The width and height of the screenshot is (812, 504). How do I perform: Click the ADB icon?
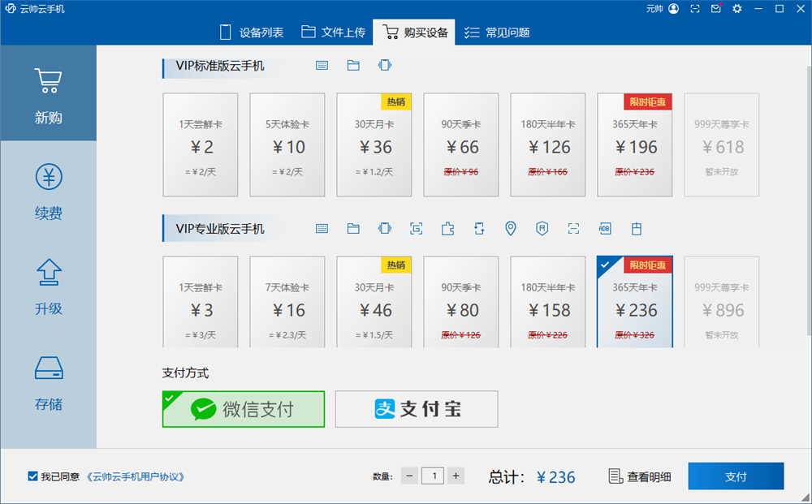pyautogui.click(x=605, y=228)
